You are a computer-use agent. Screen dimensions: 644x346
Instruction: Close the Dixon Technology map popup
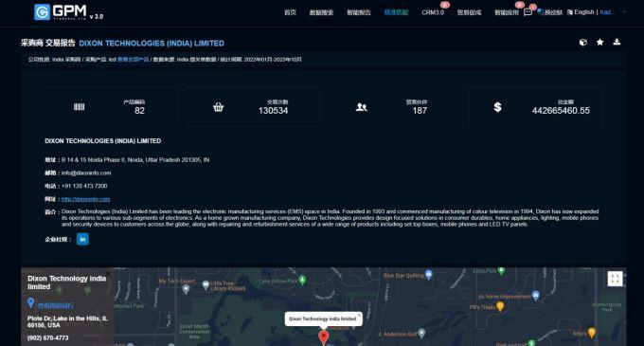click(359, 315)
